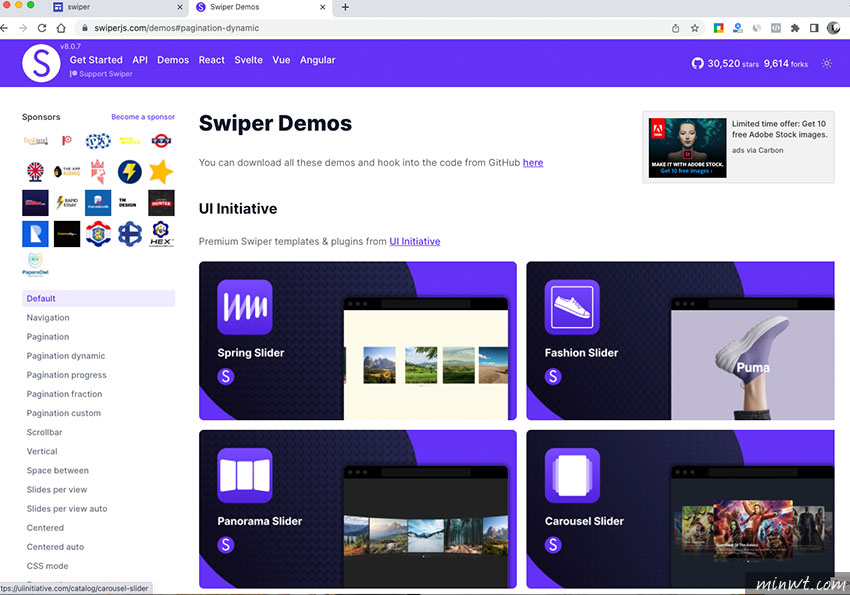Select Slides per view auto

point(67,509)
